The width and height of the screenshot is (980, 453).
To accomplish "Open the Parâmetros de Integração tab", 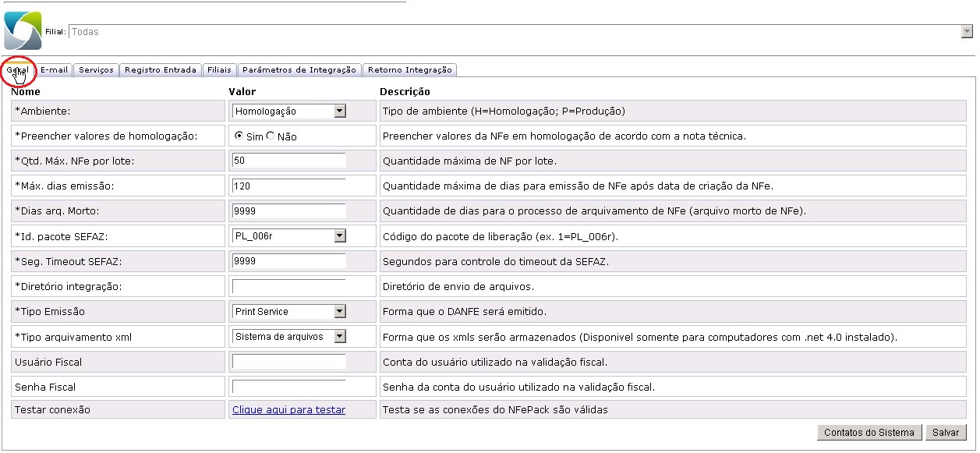I will coord(299,70).
